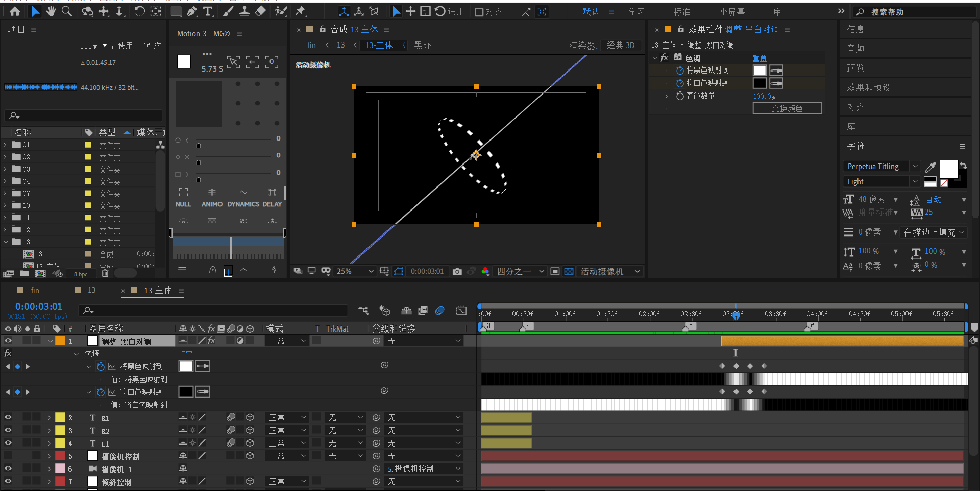This screenshot has height=491, width=980.
Task: Click the black-map eyedropper in Effect Controls
Action: 776,71
